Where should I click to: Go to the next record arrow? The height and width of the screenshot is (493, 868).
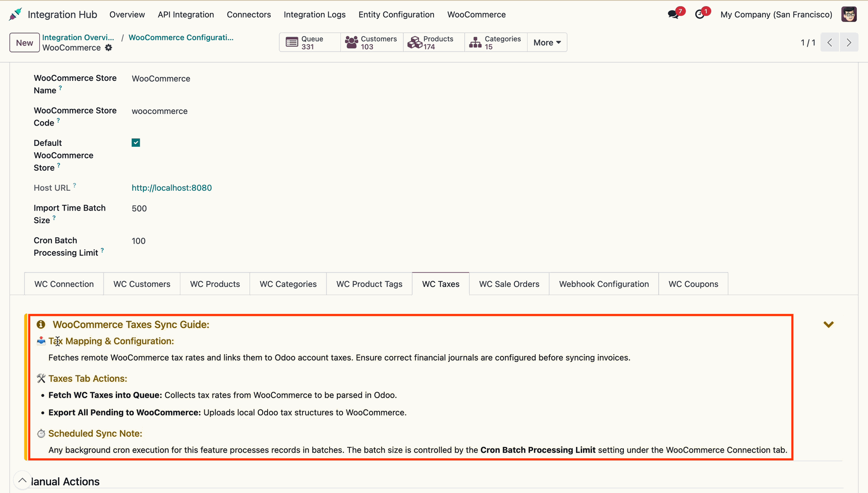pos(849,42)
